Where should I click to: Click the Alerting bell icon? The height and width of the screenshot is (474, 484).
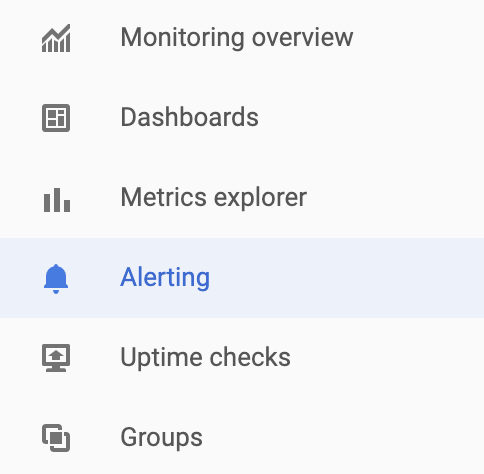click(x=56, y=279)
